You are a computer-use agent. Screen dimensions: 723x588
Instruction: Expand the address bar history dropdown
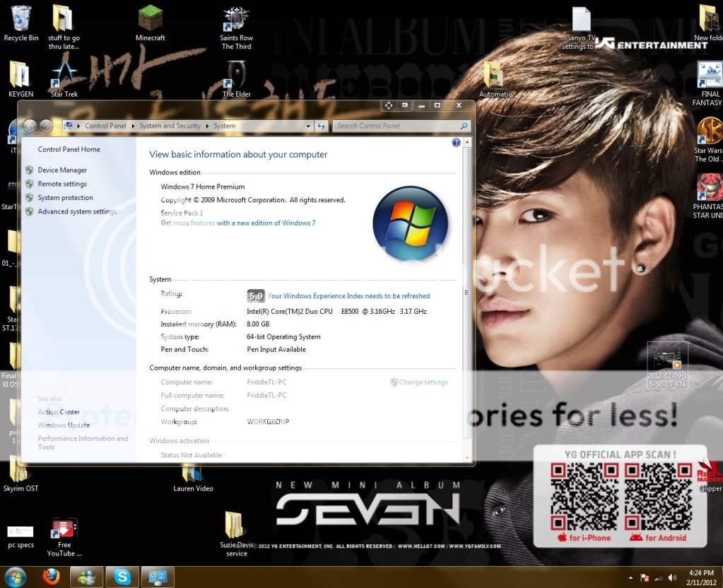coord(308,126)
